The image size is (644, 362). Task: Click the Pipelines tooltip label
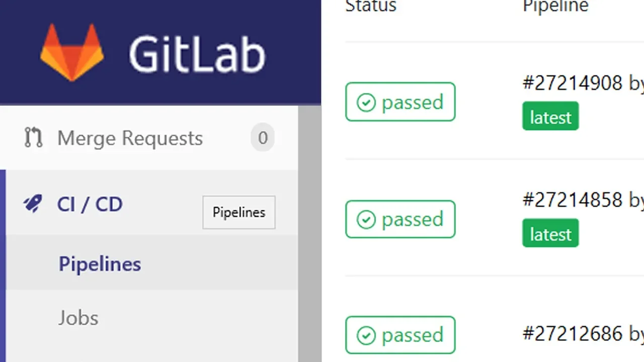(239, 212)
